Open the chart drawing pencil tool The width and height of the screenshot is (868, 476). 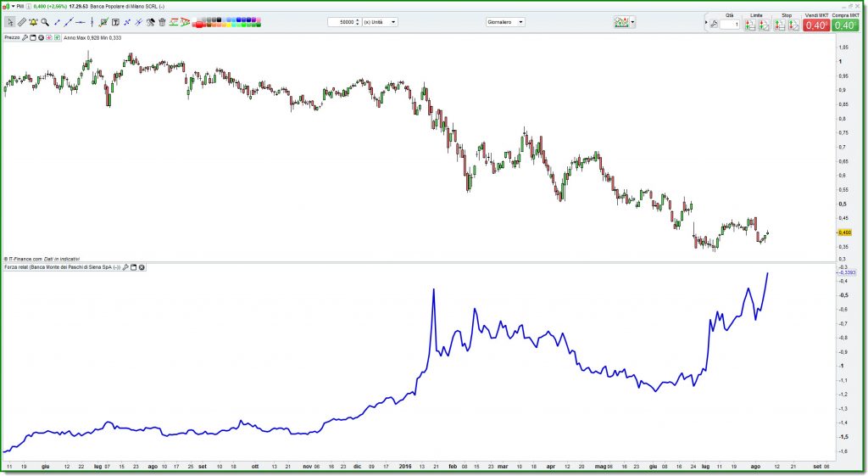click(x=103, y=22)
